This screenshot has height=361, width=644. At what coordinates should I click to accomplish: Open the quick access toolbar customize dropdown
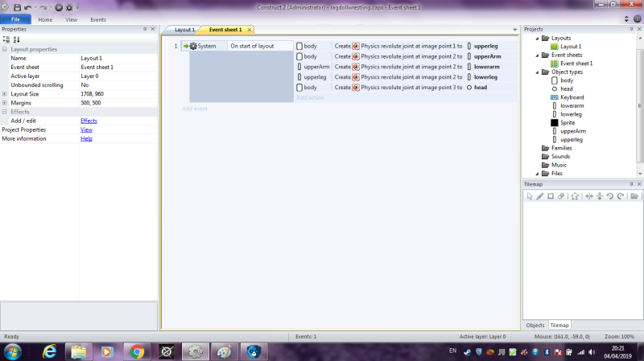pyautogui.click(x=77, y=7)
